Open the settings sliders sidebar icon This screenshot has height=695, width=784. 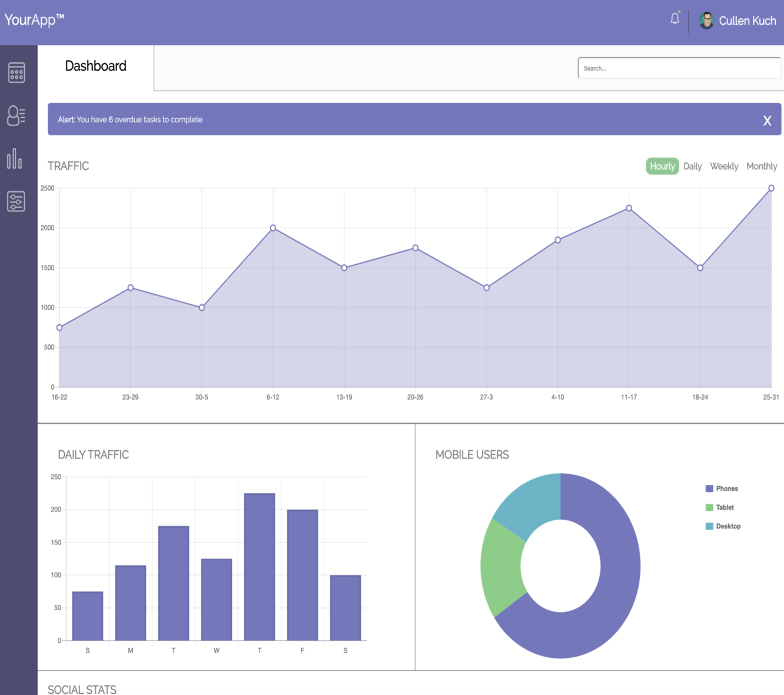tap(16, 201)
